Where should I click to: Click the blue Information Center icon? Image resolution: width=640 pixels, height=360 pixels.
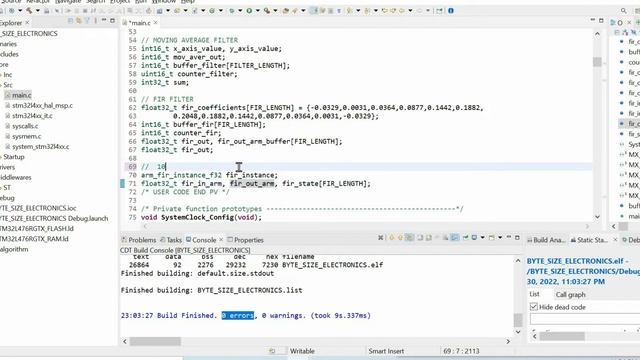click(x=451, y=11)
